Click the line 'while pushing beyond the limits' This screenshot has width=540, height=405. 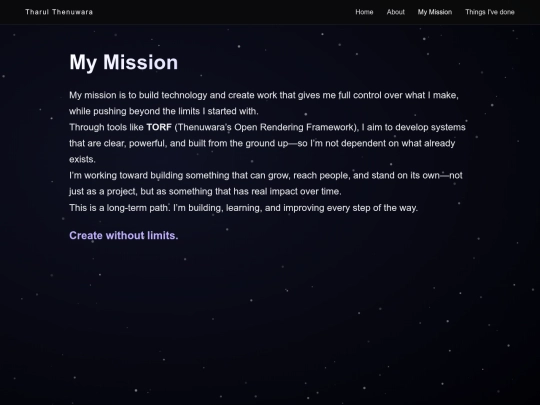click(x=164, y=111)
